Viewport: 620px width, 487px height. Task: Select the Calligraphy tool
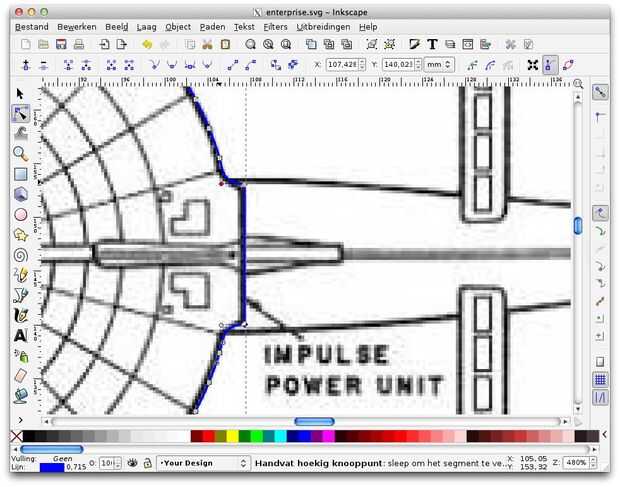[x=21, y=315]
